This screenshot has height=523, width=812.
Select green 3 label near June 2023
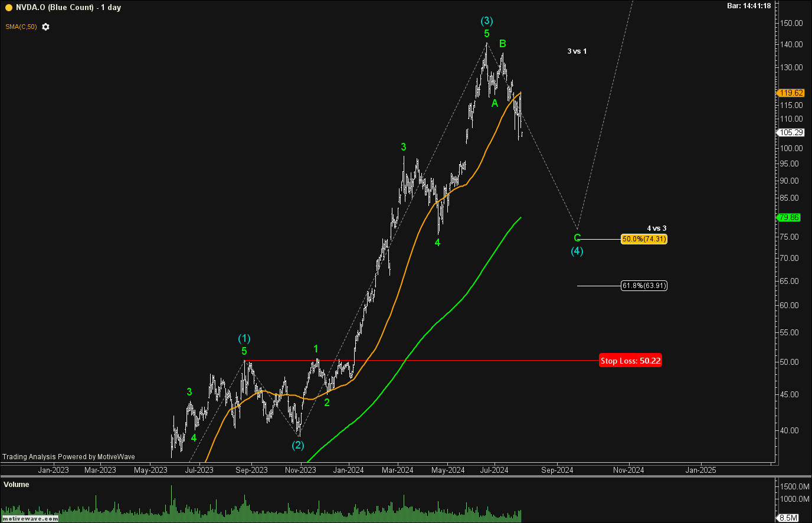pyautogui.click(x=189, y=392)
